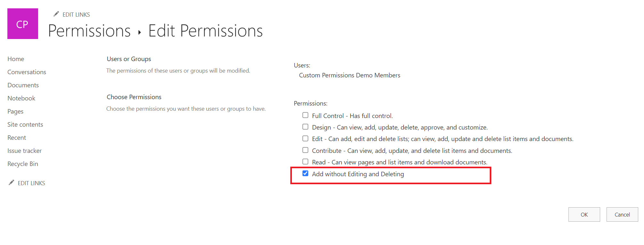Open the bottom EDIT LINKS option

pos(31,183)
